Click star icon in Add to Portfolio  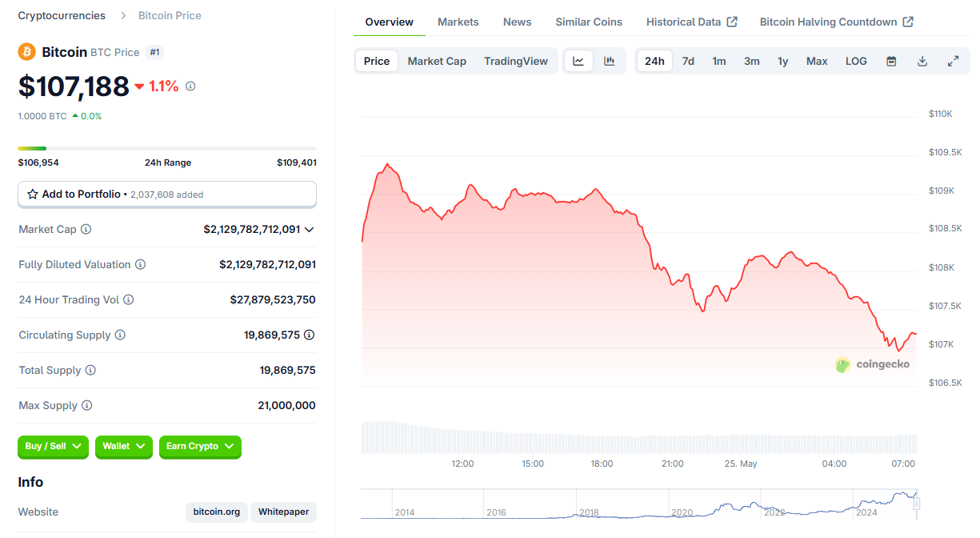[33, 195]
